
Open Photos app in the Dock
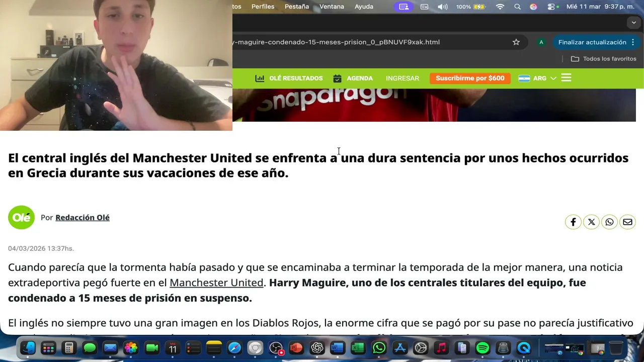click(x=131, y=348)
